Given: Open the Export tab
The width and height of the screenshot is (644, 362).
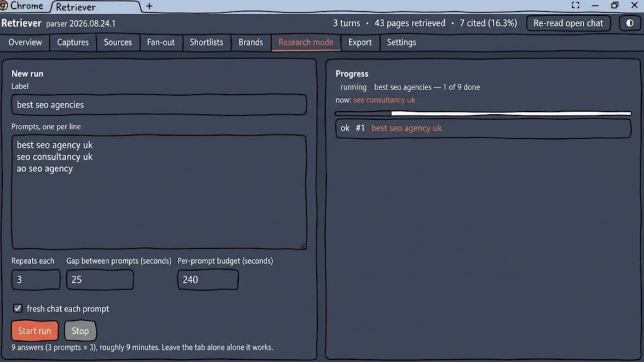Looking at the screenshot, I should tap(360, 42).
